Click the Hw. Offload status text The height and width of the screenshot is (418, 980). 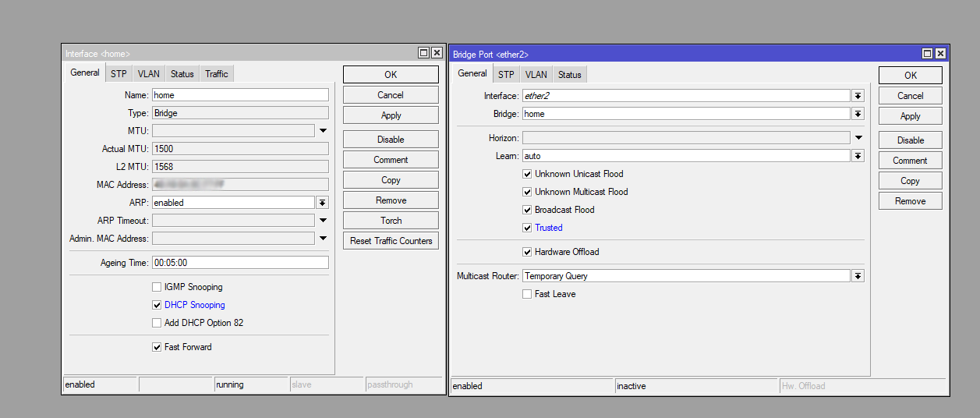point(805,386)
